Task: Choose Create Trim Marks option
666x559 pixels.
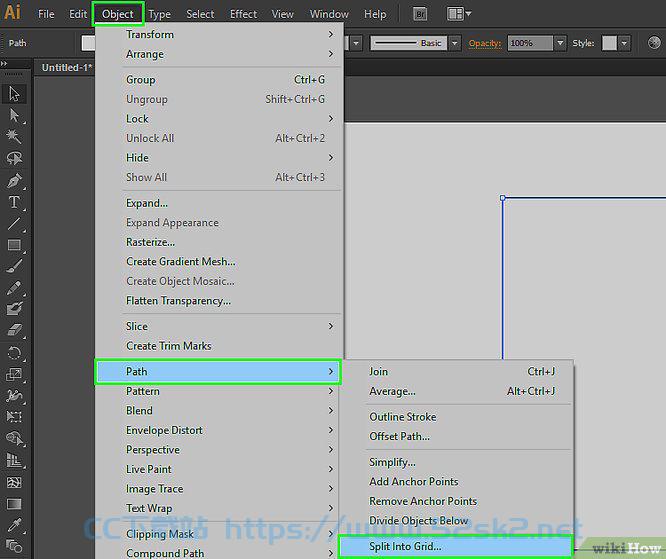Action: (x=219, y=346)
